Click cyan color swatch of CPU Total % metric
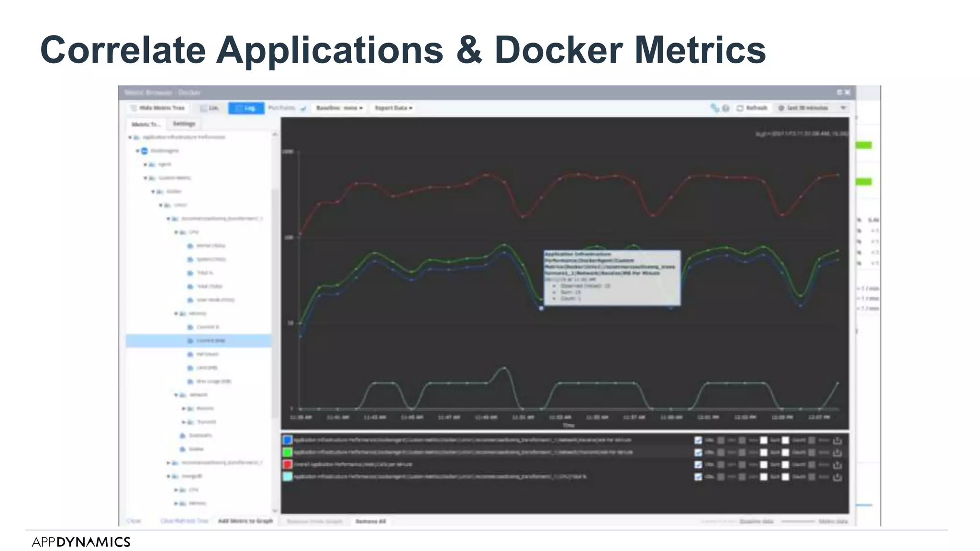 (x=288, y=477)
